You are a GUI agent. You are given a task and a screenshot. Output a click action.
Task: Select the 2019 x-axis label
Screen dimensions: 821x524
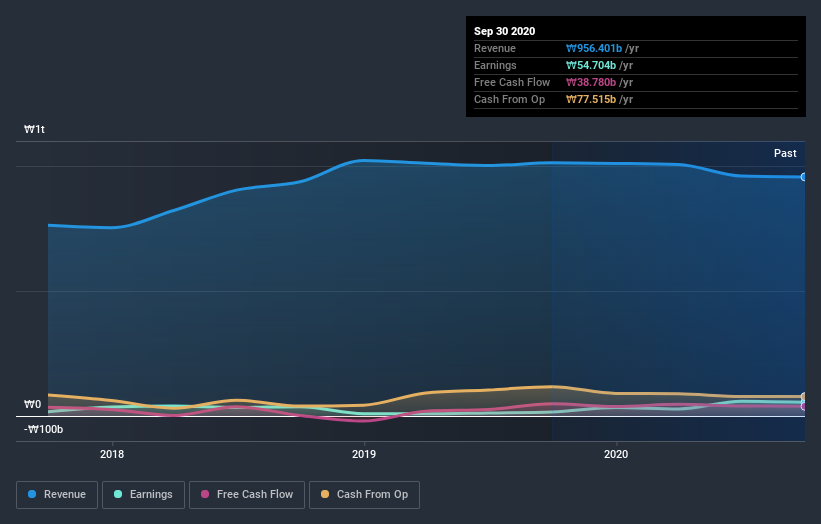click(364, 454)
